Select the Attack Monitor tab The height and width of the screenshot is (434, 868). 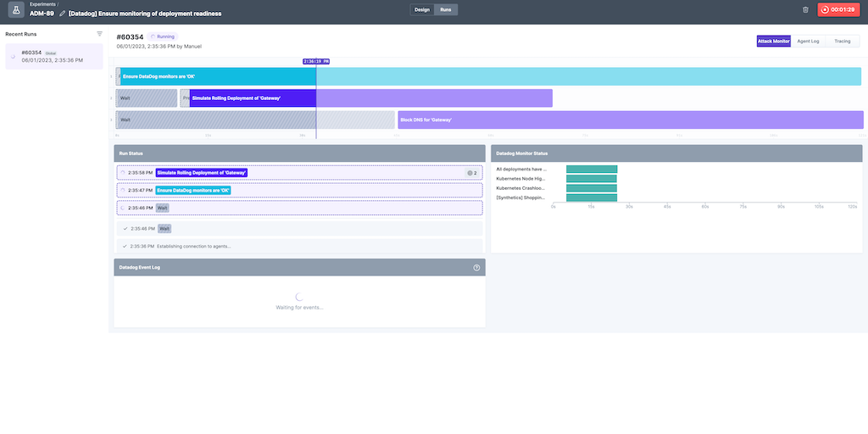(773, 41)
